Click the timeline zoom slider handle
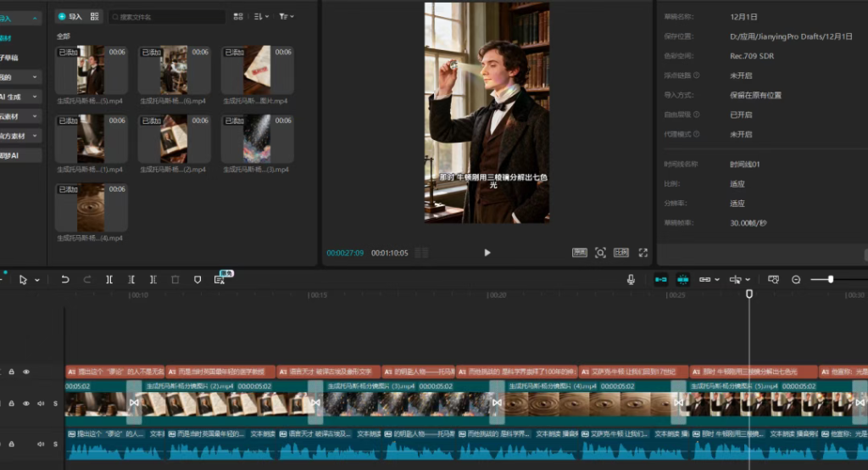This screenshot has width=868, height=470. pyautogui.click(x=831, y=279)
